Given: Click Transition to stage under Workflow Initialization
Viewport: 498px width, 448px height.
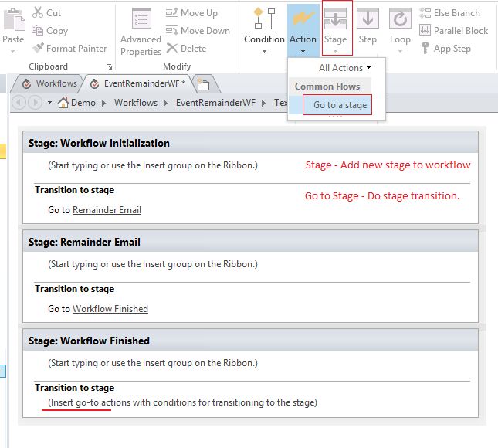Looking at the screenshot, I should click(x=75, y=190).
